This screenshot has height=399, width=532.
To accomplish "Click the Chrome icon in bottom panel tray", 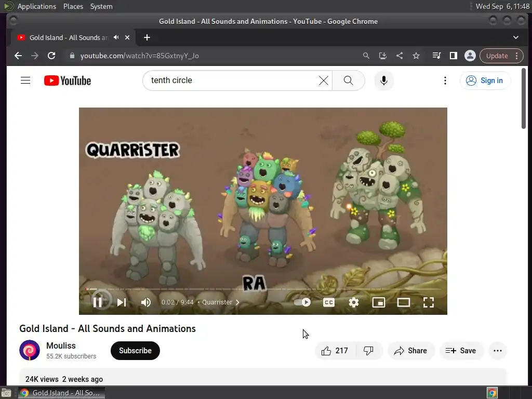I will pos(492,393).
